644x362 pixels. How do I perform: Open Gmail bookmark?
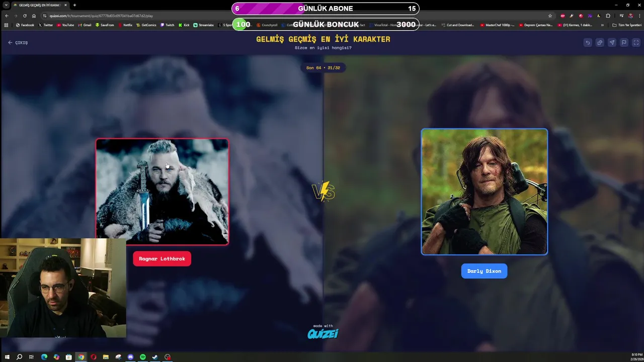click(85, 25)
